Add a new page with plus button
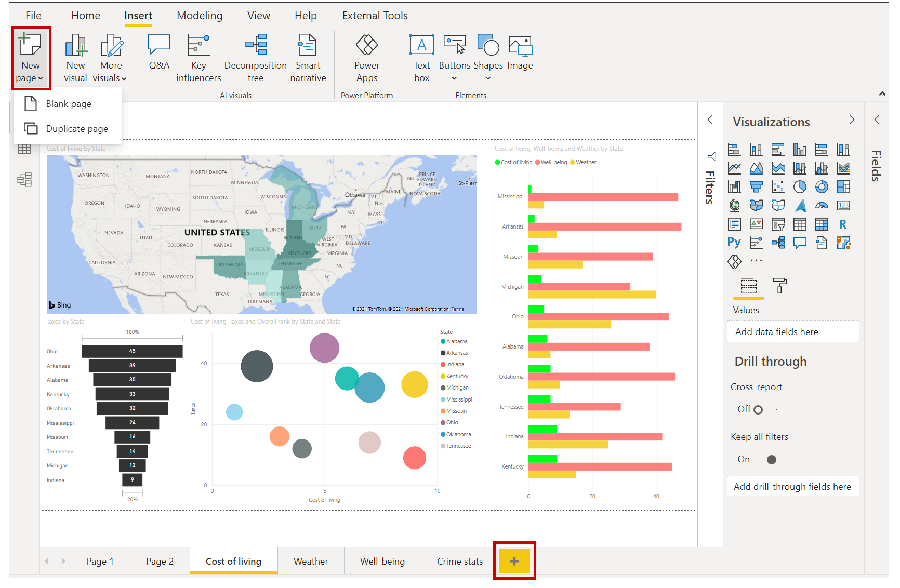This screenshot has width=900, height=588. tap(514, 561)
